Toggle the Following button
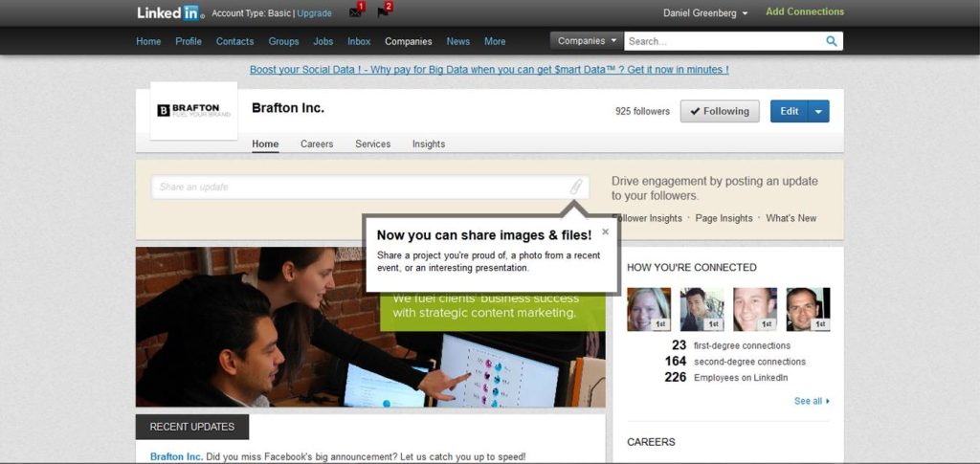980x464 pixels. (720, 111)
